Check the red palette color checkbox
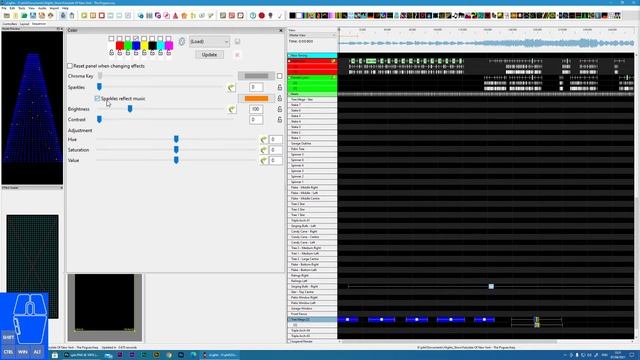 point(120,38)
